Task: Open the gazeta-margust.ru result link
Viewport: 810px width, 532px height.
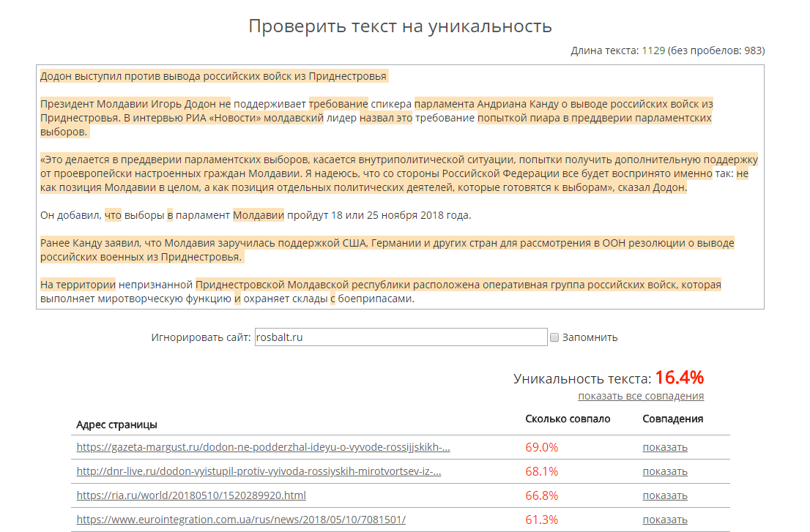Action: coord(263,447)
